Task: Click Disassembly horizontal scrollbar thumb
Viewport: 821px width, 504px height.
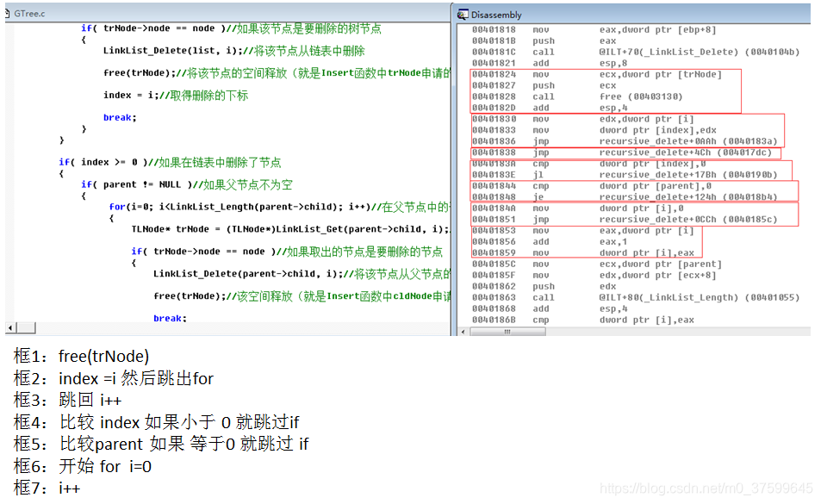Action: (507, 332)
